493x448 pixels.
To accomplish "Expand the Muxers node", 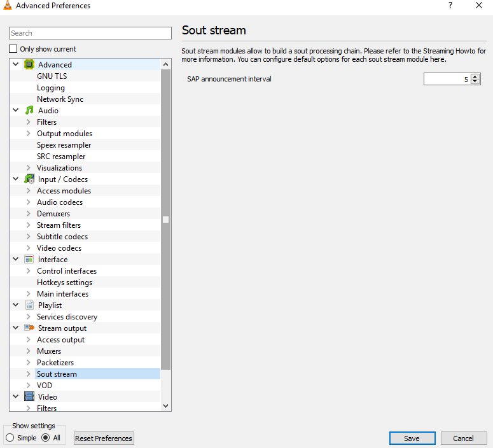I will 28,351.
